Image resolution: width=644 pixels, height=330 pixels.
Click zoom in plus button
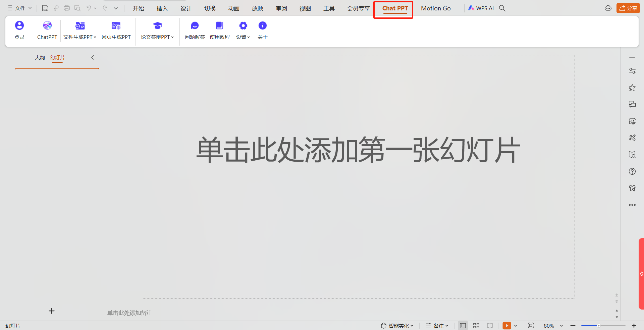click(634, 326)
